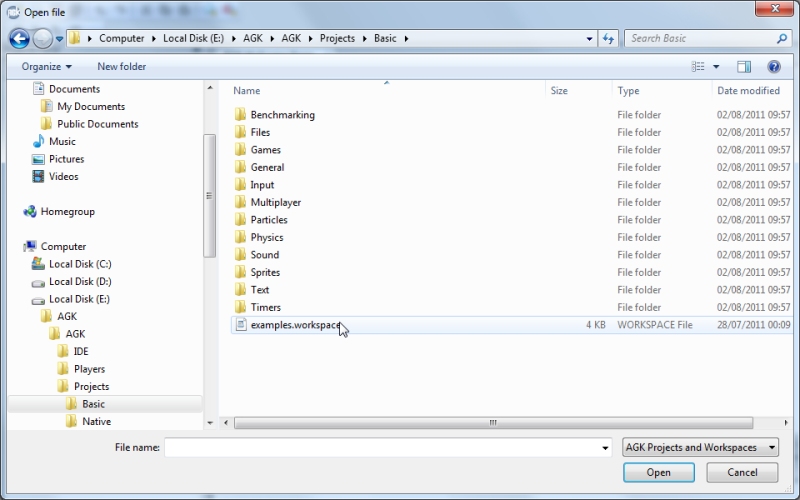
Task: Select the Projects folder in the tree
Action: point(91,386)
